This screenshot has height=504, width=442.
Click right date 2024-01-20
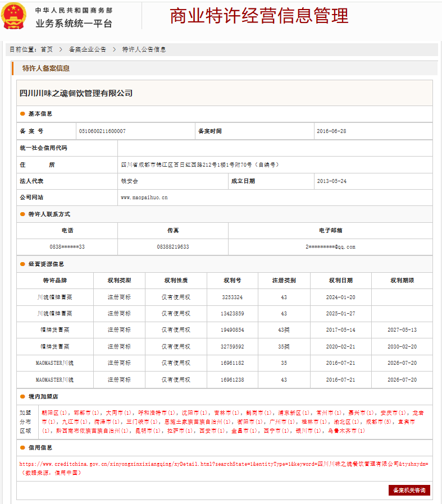(x=341, y=297)
